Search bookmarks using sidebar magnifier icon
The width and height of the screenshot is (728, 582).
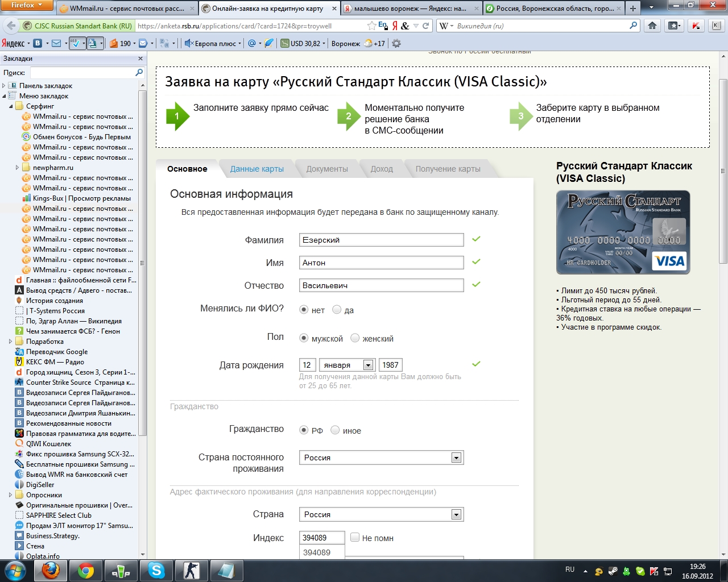pyautogui.click(x=139, y=72)
